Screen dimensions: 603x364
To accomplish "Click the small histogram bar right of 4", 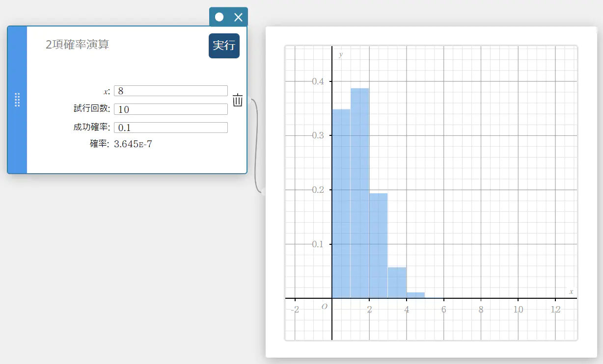I will 415,295.
